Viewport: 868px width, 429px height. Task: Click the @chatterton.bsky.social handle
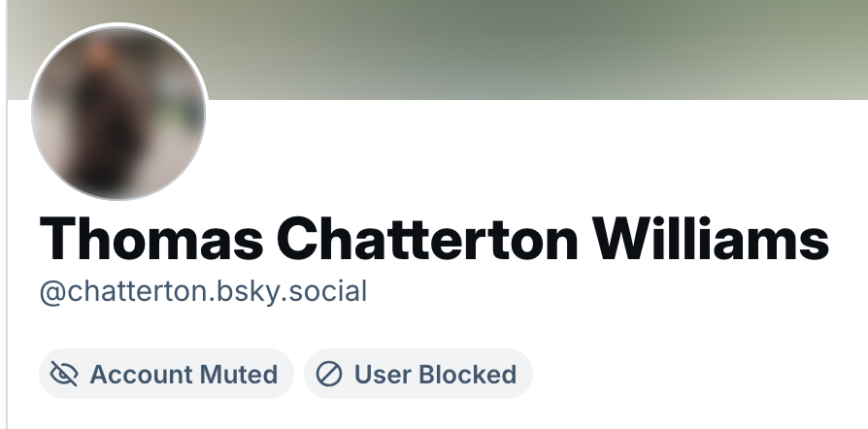(x=203, y=292)
